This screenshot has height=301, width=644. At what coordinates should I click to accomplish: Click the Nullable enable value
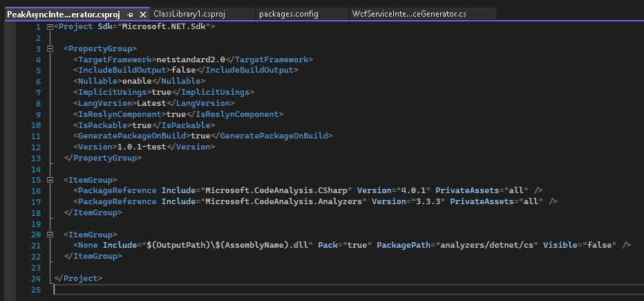[138, 82]
